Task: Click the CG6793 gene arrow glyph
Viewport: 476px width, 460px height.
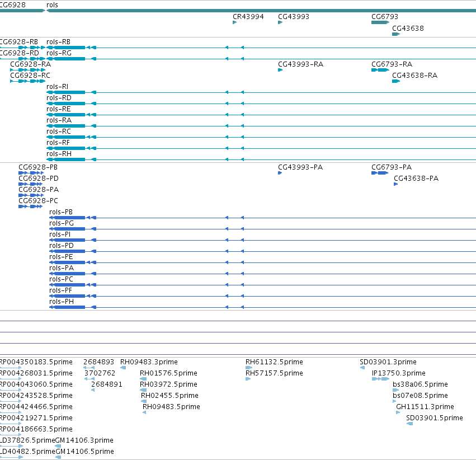Action: (x=380, y=22)
